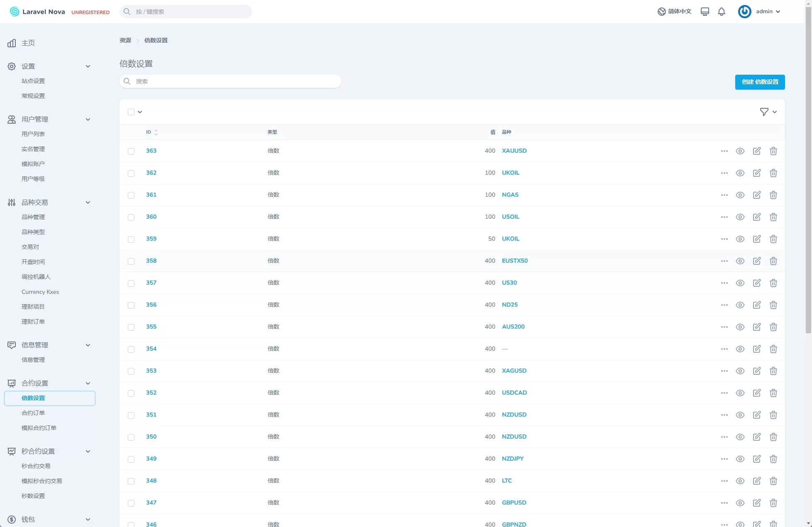Open three-dot actions menu for row 360

click(724, 217)
